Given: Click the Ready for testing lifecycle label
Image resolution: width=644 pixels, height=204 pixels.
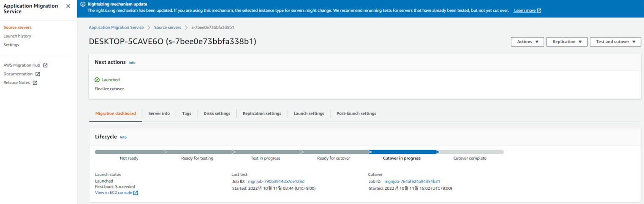Looking at the screenshot, I should point(197,158).
